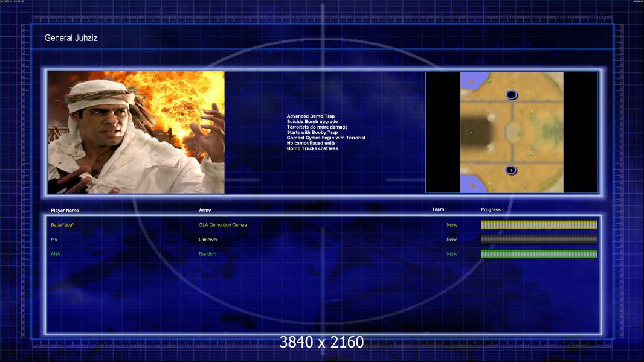This screenshot has height=362, width=644.
Task: Click 'Starts with Booby Trap' text
Action: point(312,132)
